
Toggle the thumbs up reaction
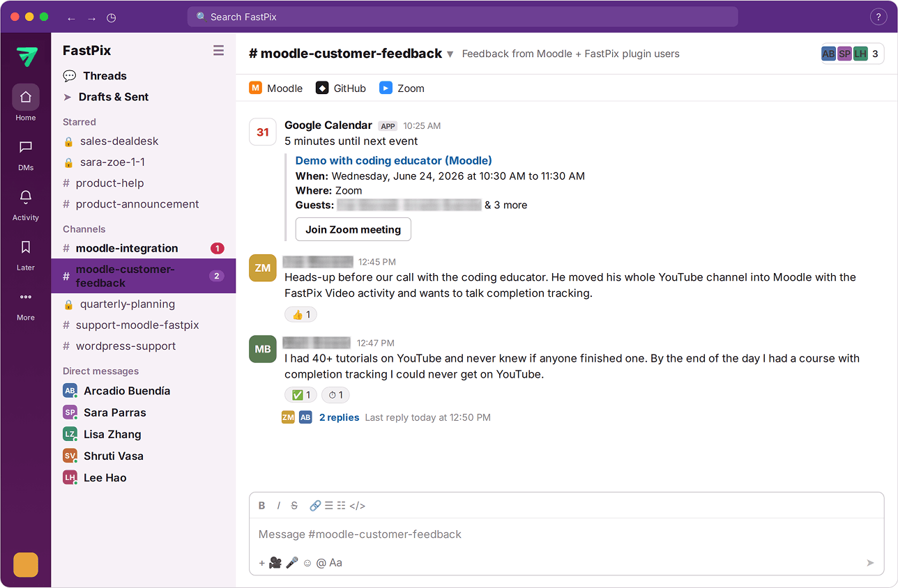[x=301, y=315]
